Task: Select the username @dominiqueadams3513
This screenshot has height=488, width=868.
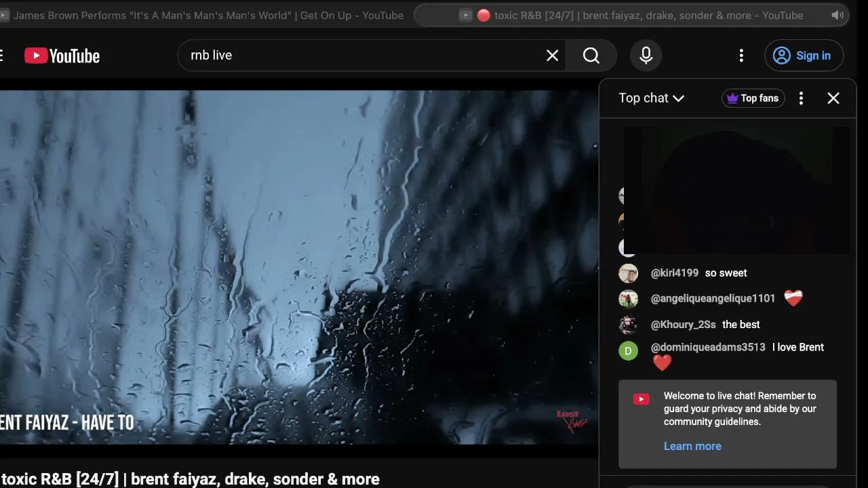Action: pyautogui.click(x=708, y=347)
